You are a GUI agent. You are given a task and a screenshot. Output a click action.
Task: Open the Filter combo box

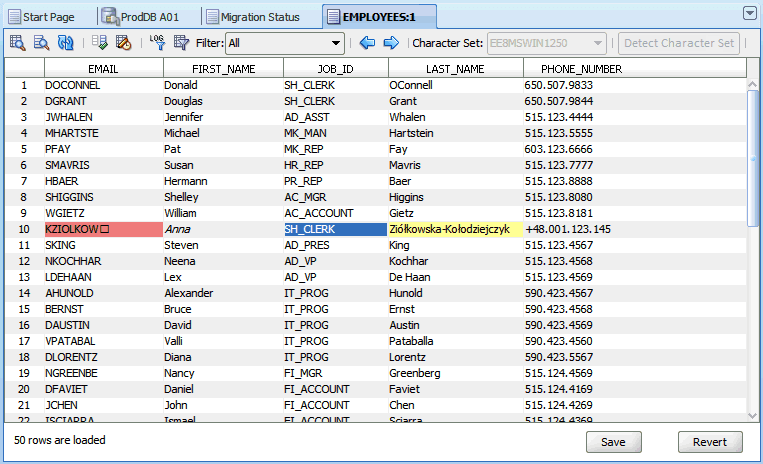pyautogui.click(x=285, y=43)
